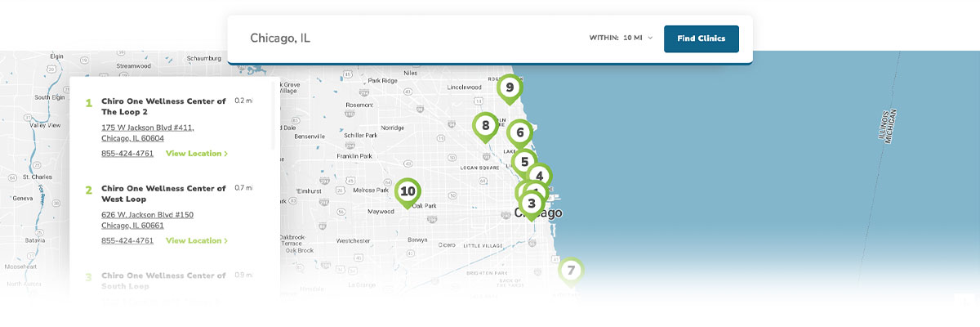Click map pin number 8
Viewport: 980px width, 327px height.
(485, 127)
